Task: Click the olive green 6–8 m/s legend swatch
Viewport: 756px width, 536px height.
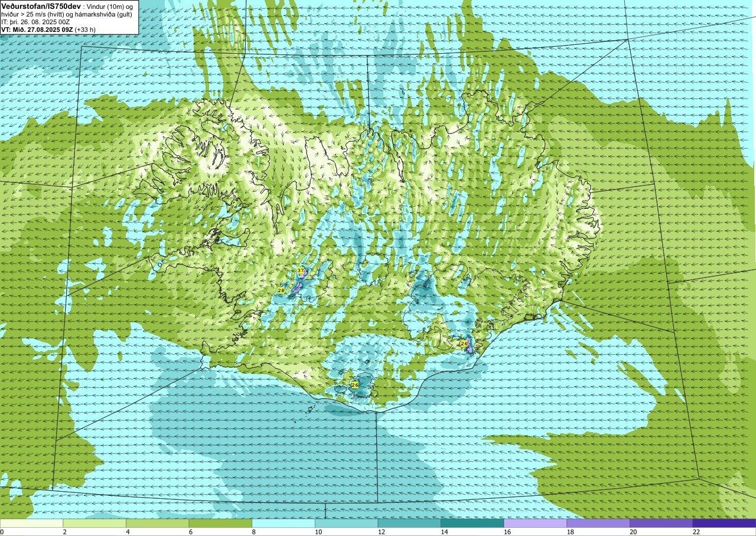Action: [x=220, y=523]
